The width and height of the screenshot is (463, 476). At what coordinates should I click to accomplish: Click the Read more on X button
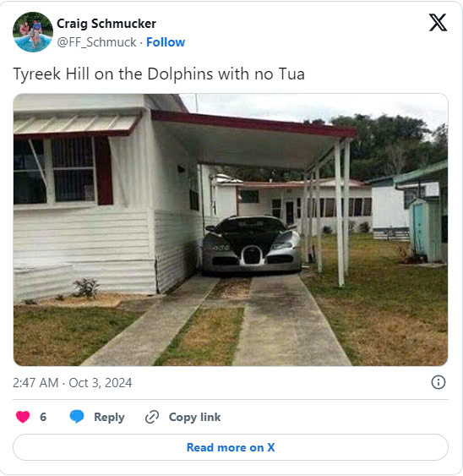(x=231, y=447)
